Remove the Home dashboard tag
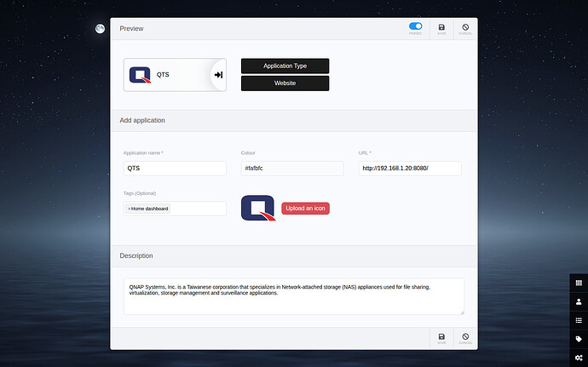This screenshot has height=367, width=588. [129, 209]
